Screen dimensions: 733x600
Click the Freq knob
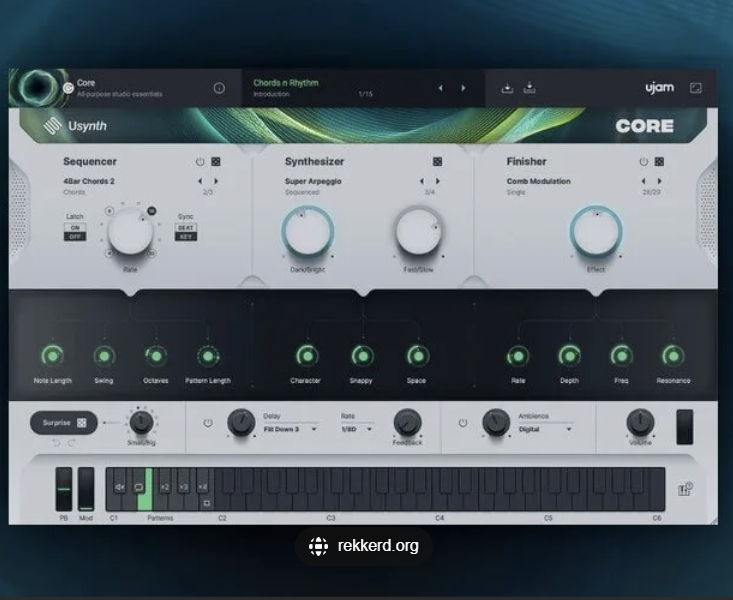click(x=621, y=356)
